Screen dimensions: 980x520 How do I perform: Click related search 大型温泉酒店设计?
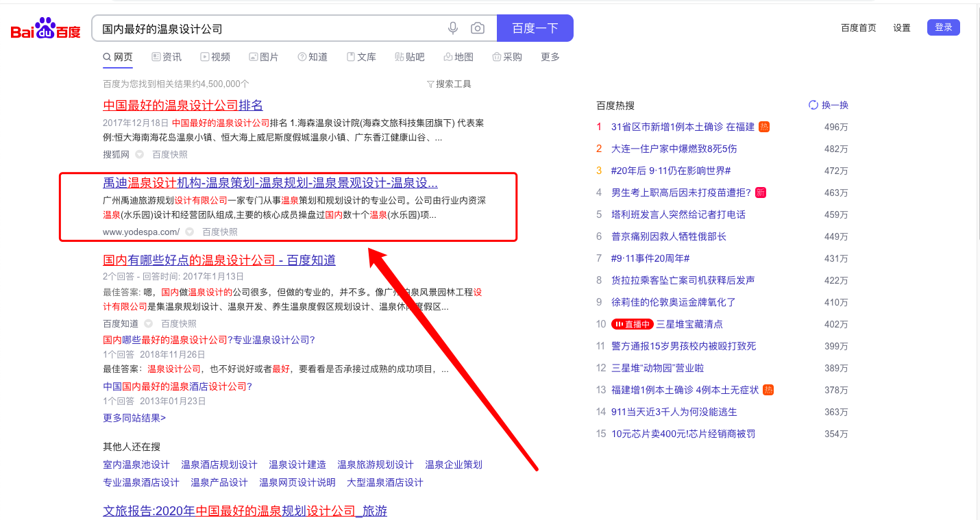point(385,482)
